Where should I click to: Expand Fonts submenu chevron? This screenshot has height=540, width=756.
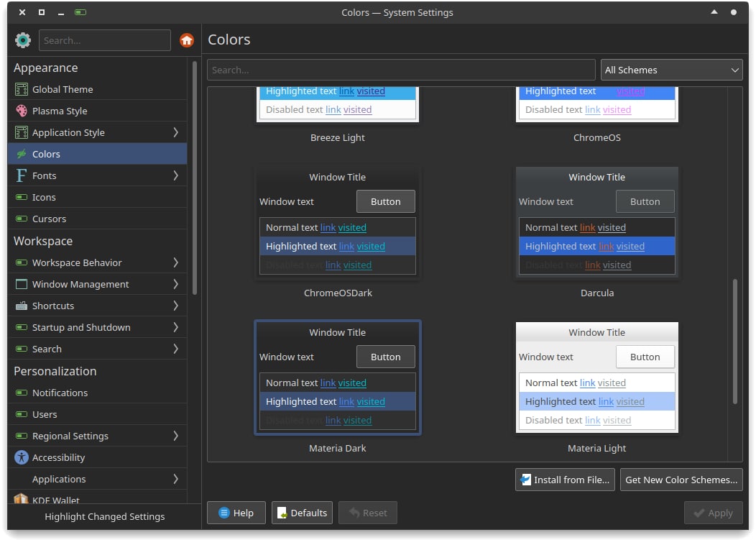coord(175,175)
